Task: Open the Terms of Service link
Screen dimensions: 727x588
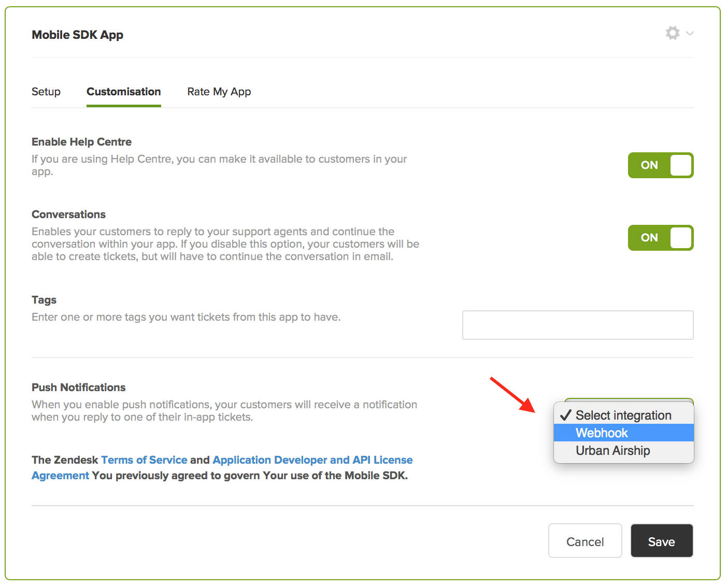Action: (144, 460)
